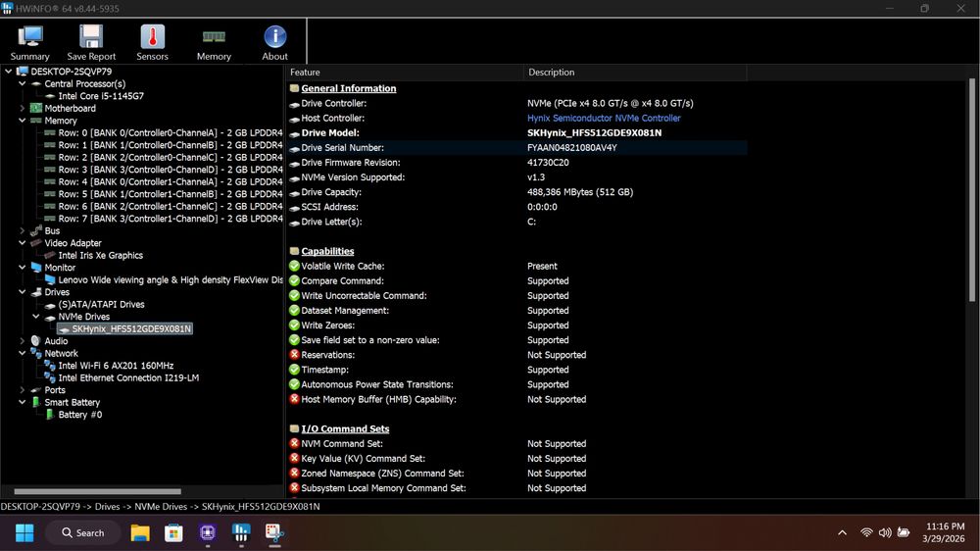
Task: Click the Description column header
Action: 635,72
